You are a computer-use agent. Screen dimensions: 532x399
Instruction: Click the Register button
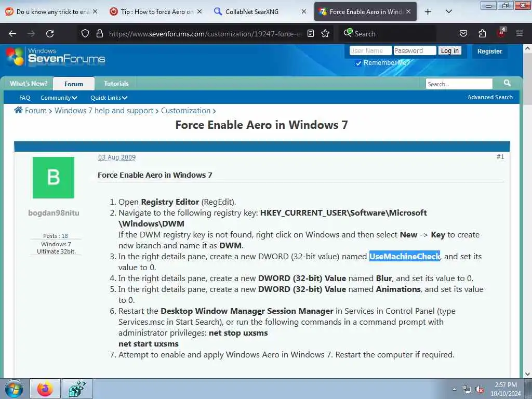coord(489,51)
